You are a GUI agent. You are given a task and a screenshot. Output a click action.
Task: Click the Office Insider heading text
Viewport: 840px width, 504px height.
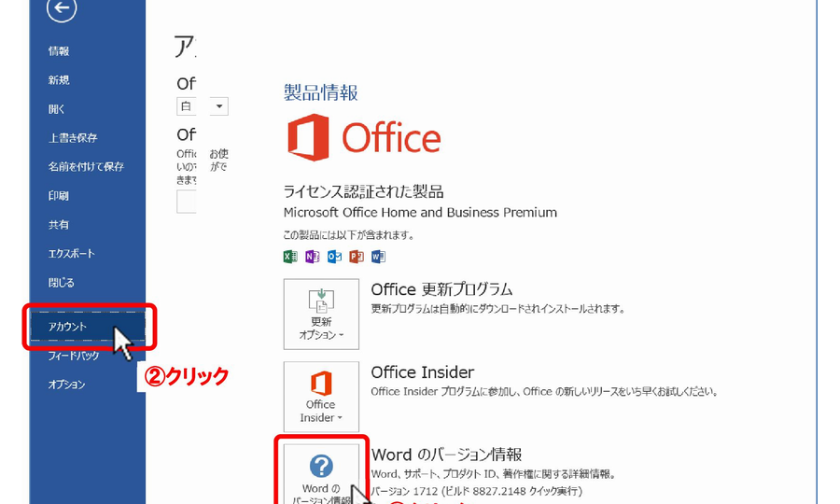point(422,372)
